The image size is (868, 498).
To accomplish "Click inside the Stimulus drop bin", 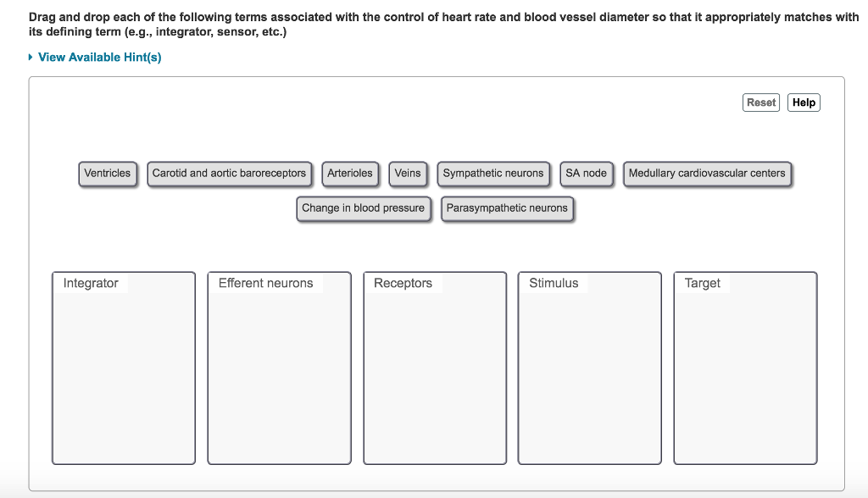I will pos(590,377).
